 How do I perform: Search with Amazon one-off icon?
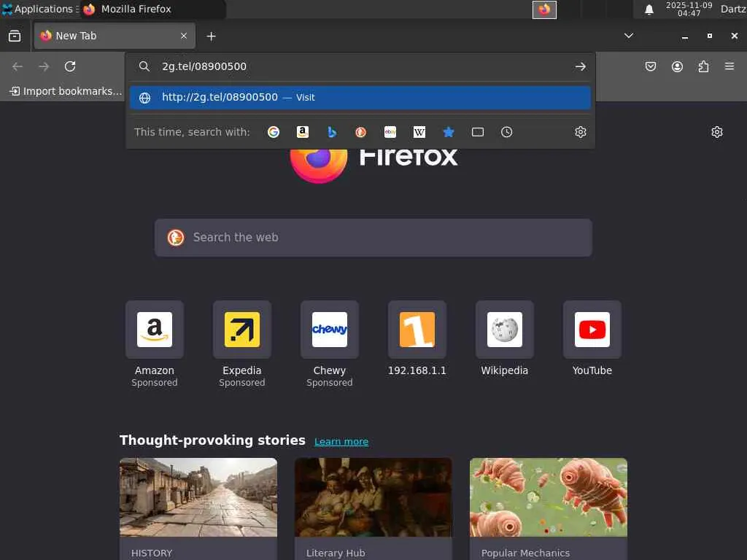click(x=303, y=132)
